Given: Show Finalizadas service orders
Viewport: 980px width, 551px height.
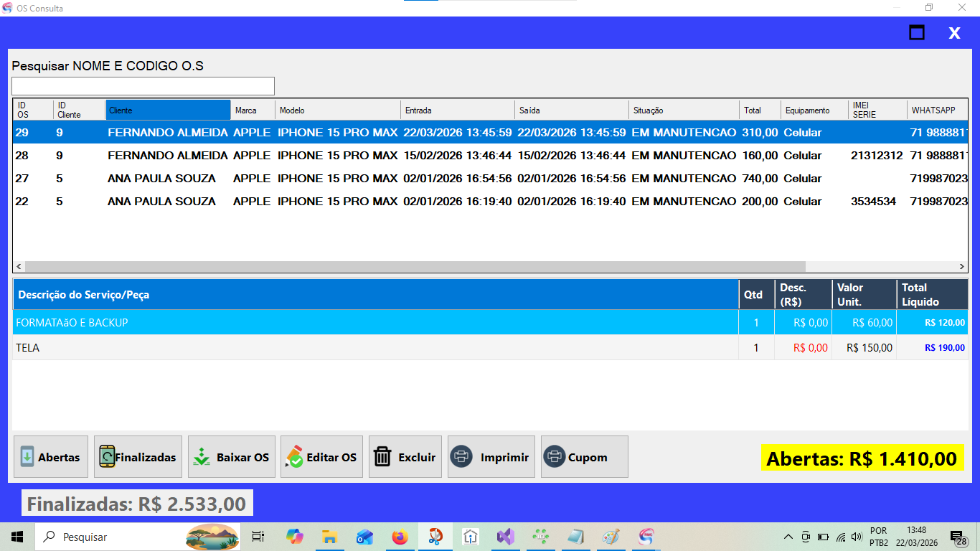Looking at the screenshot, I should 138,457.
